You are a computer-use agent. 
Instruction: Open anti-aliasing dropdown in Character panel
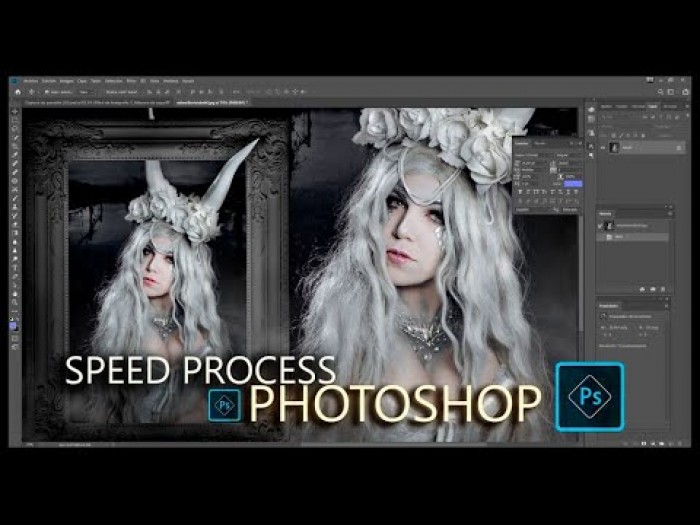(571, 209)
